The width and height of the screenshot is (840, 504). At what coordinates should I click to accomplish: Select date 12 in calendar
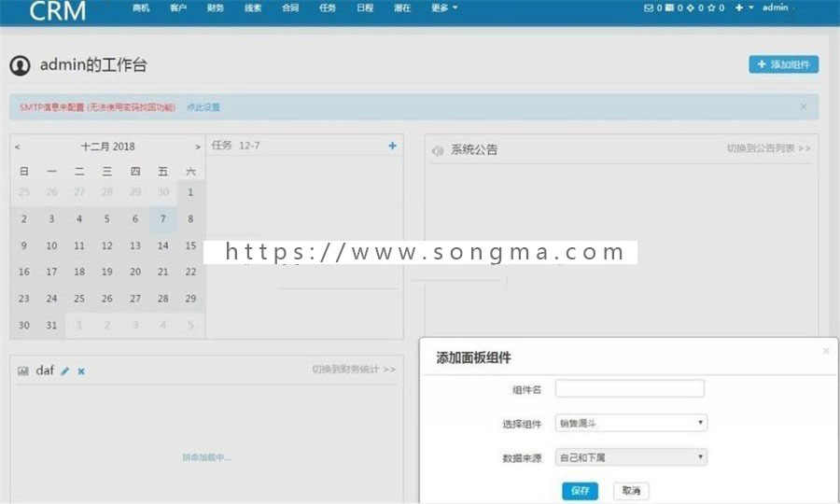pyautogui.click(x=107, y=245)
